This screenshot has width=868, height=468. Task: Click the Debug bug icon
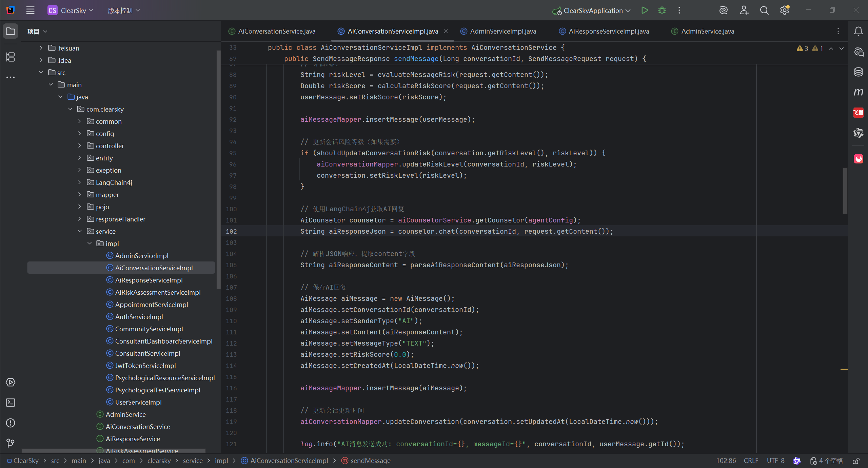(662, 11)
